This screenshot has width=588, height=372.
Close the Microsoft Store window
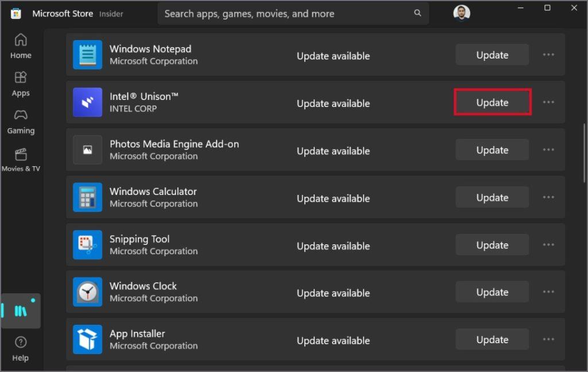574,7
